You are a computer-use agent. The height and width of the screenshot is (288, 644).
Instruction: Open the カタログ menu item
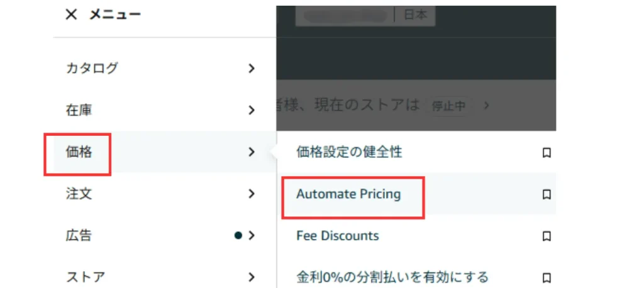(92, 69)
